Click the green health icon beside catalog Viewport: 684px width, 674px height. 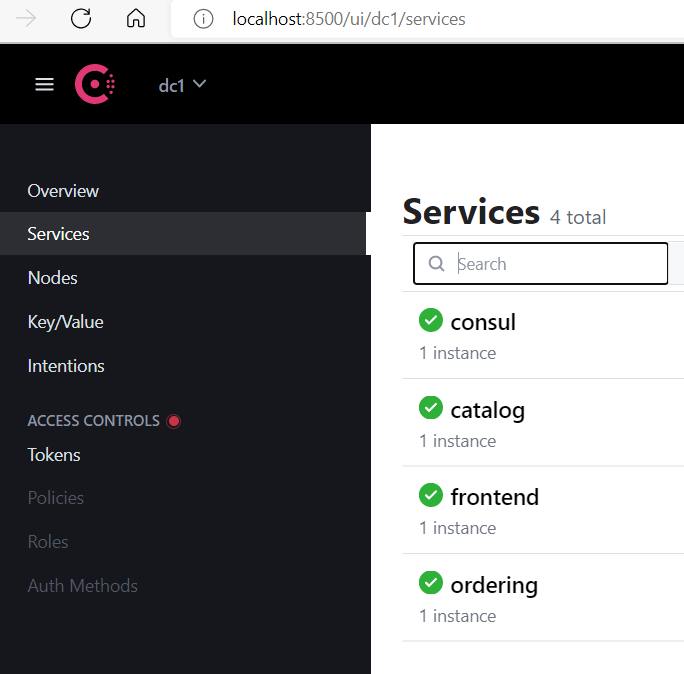[430, 408]
